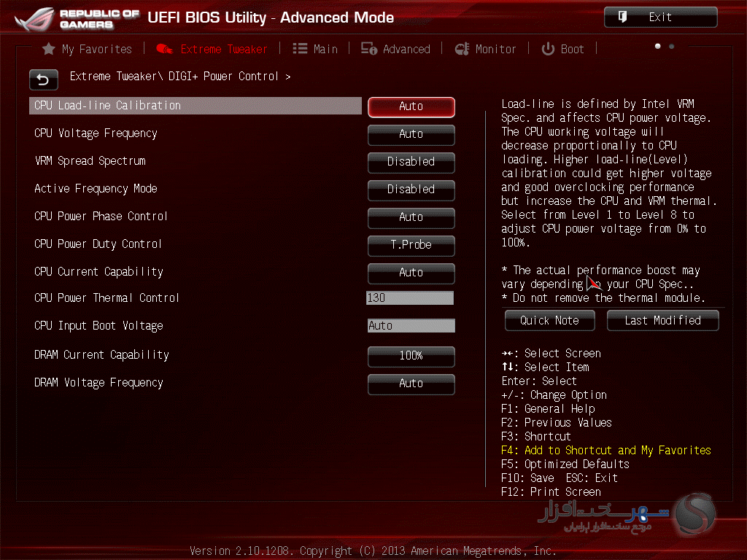Select CPU Power Duty Control label
This screenshot has width=747, height=560.
[98, 244]
